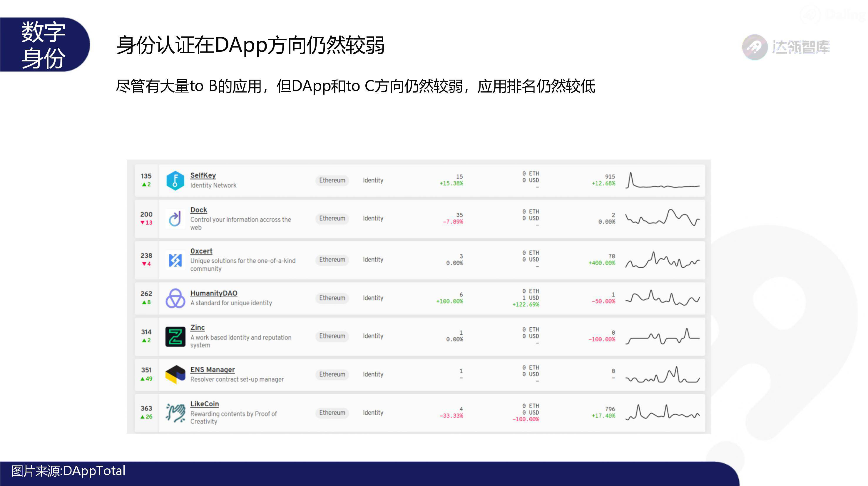The height and width of the screenshot is (486, 868).
Task: Click the Identity category in HumanityDAO row
Action: point(373,298)
